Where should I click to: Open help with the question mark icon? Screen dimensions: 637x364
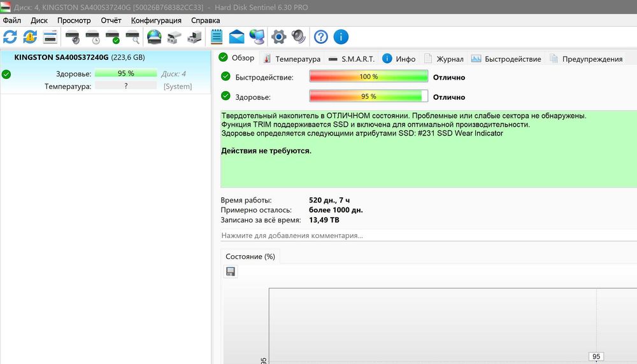[x=321, y=37]
